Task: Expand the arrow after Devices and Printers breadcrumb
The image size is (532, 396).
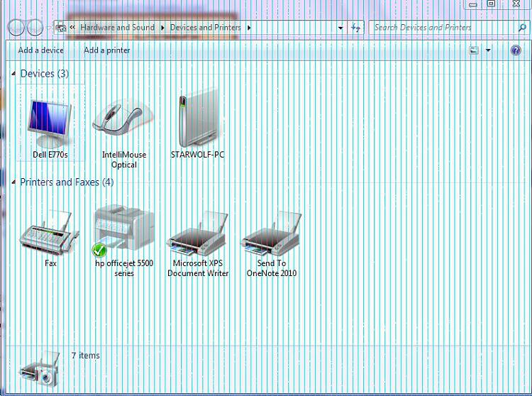Action: (249, 28)
